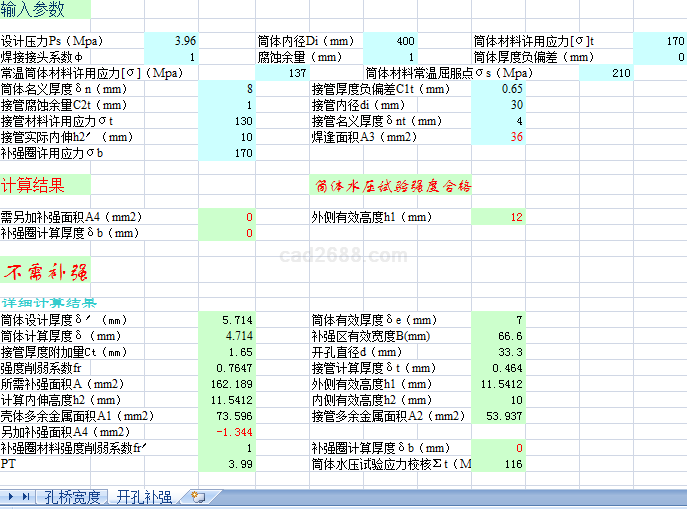Screen dimensions: 687x509
Task: Select the 开孔补强 sheet tab
Action: pos(144,497)
